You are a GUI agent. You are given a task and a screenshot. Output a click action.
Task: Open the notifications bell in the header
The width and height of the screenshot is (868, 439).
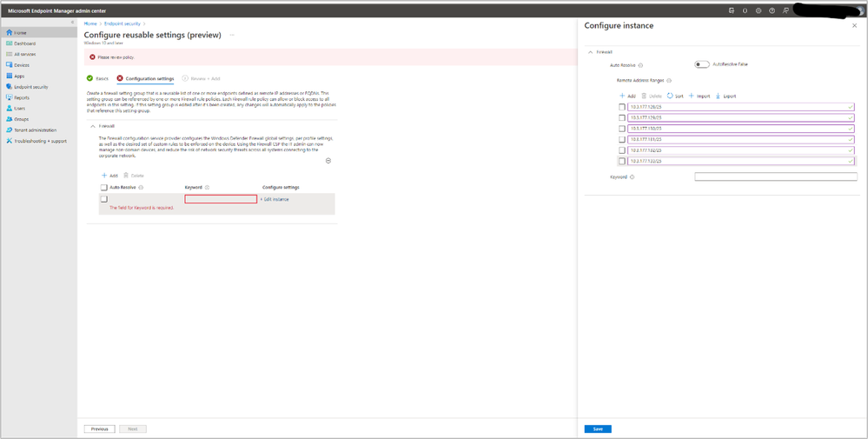coord(745,10)
